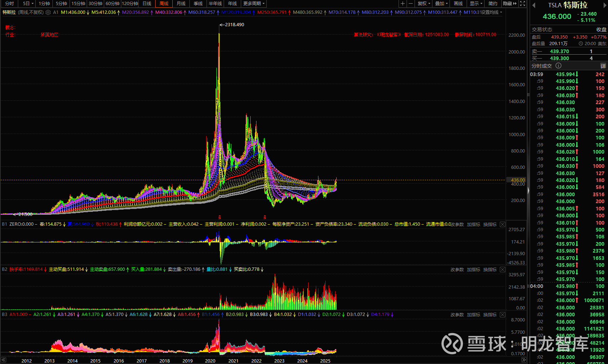The height and width of the screenshot is (364, 608).
Task: Click 改参数 in the B2 panel
Action: point(457,270)
